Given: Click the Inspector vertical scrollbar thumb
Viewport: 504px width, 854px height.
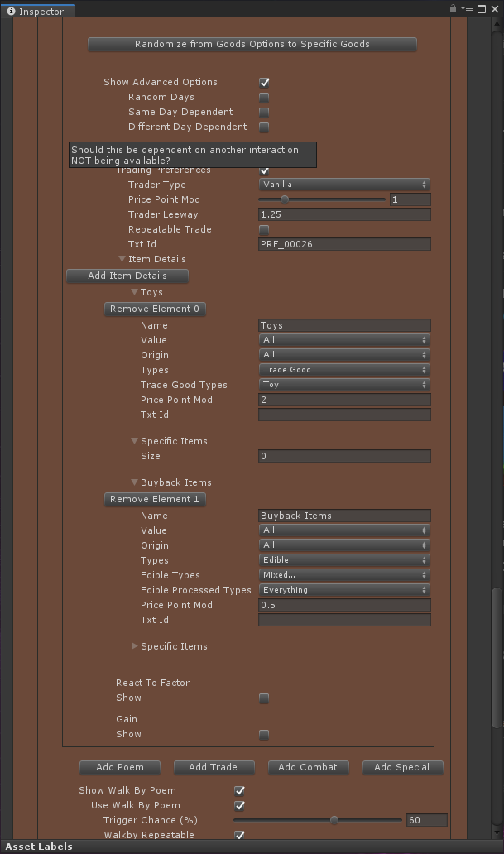Looking at the screenshot, I should (x=497, y=657).
